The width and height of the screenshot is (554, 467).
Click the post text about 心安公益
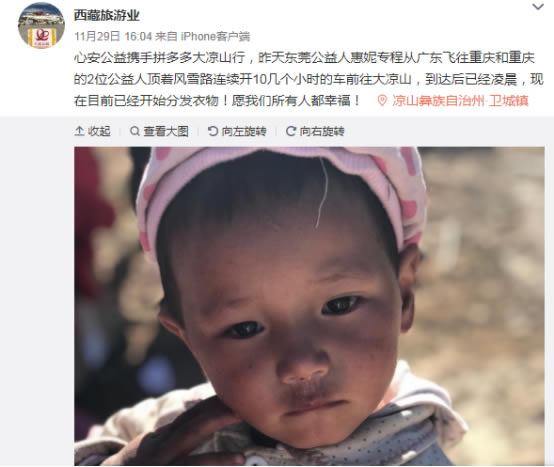coord(309,79)
